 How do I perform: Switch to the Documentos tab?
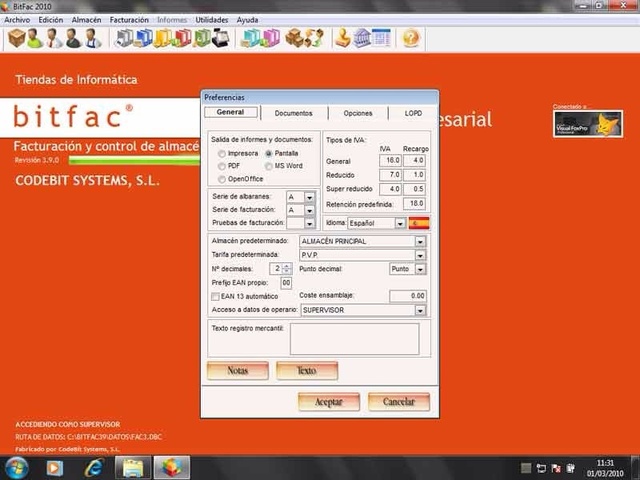point(293,113)
